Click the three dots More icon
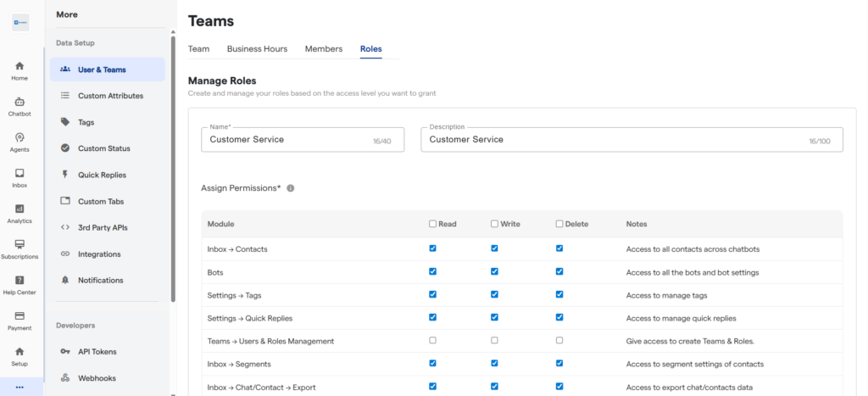The height and width of the screenshot is (396, 868). click(x=19, y=388)
